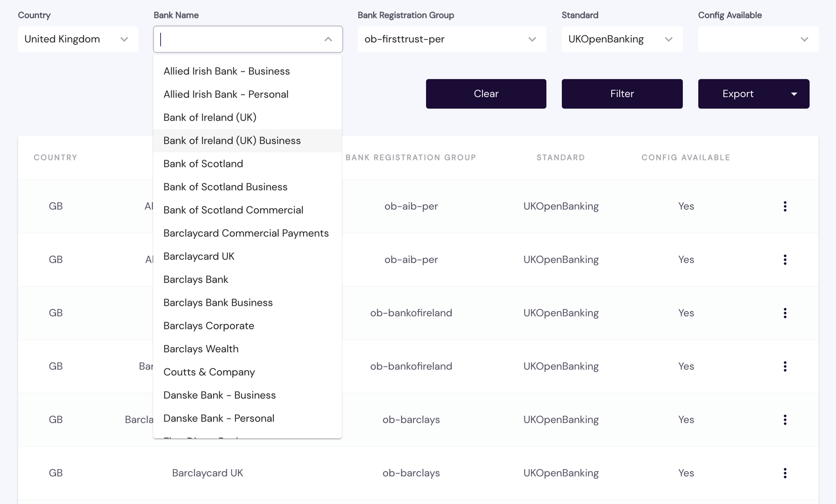
Task: Open row actions for Barclaycard UK row
Action: tap(785, 473)
